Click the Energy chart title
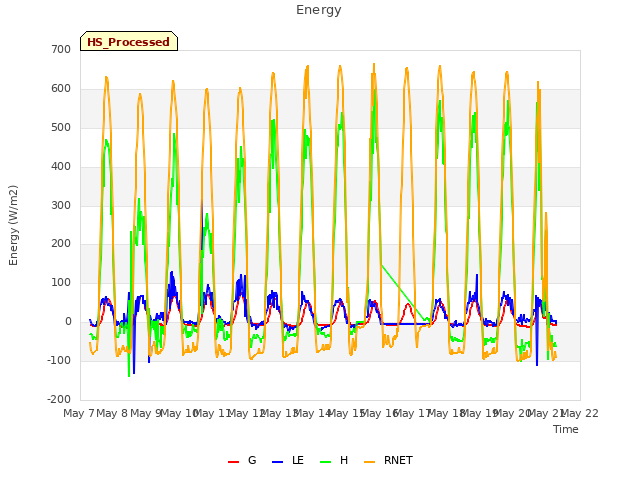Viewport: 640px width, 480px height. [319, 10]
